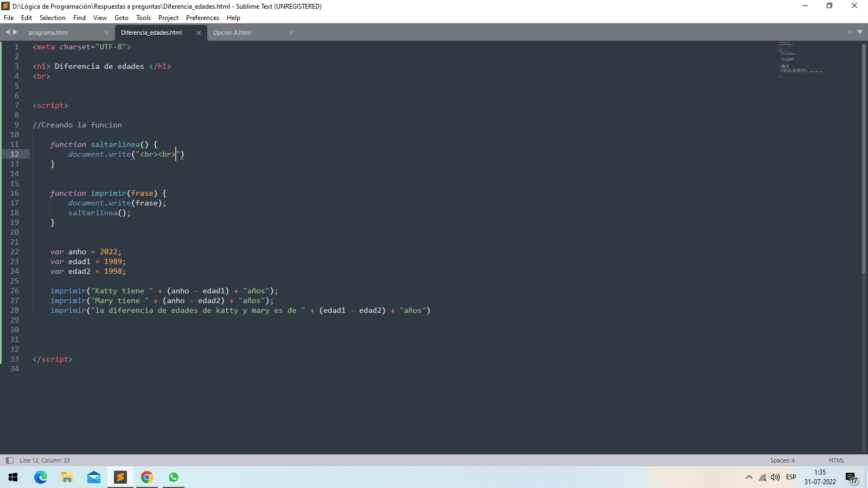Open the Selection menu
This screenshot has height=488, width=868.
pyautogui.click(x=53, y=18)
